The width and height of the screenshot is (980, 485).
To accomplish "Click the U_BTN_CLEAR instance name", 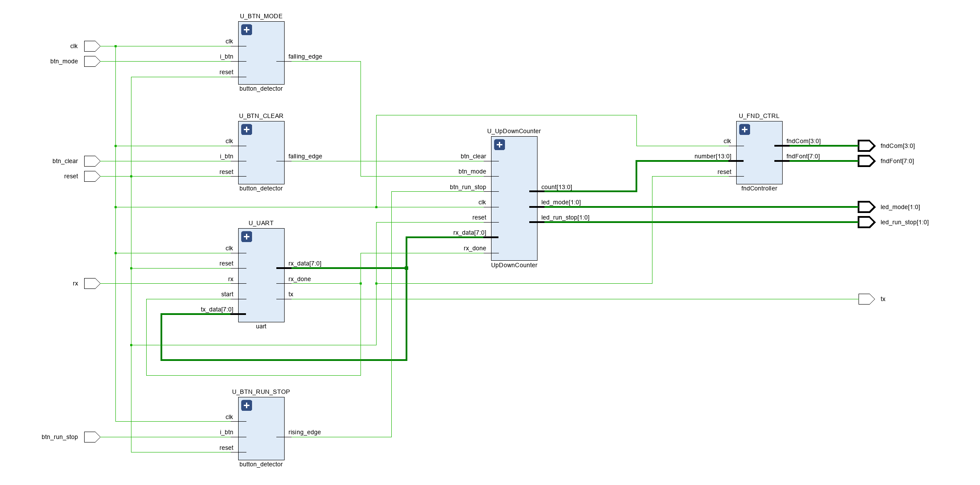I will [261, 116].
